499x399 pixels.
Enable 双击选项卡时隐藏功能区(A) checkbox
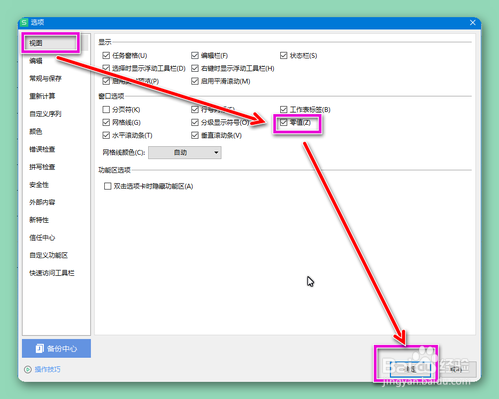(107, 186)
